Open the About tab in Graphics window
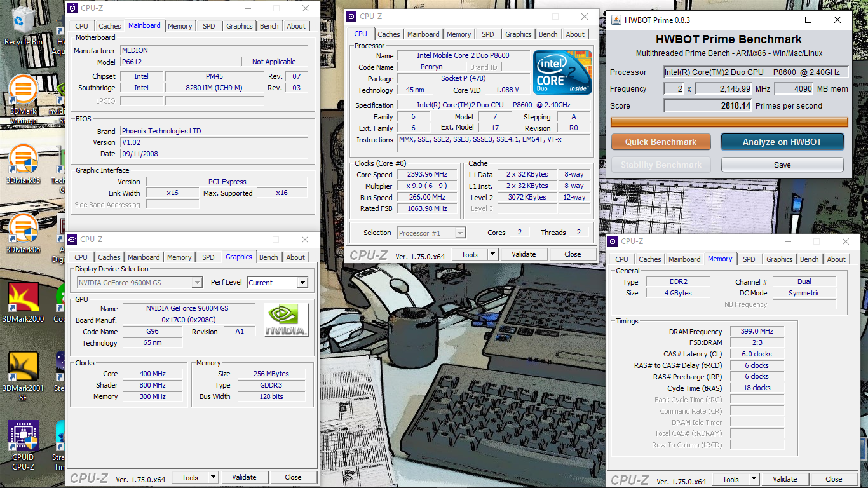The width and height of the screenshot is (868, 488). coord(295,257)
